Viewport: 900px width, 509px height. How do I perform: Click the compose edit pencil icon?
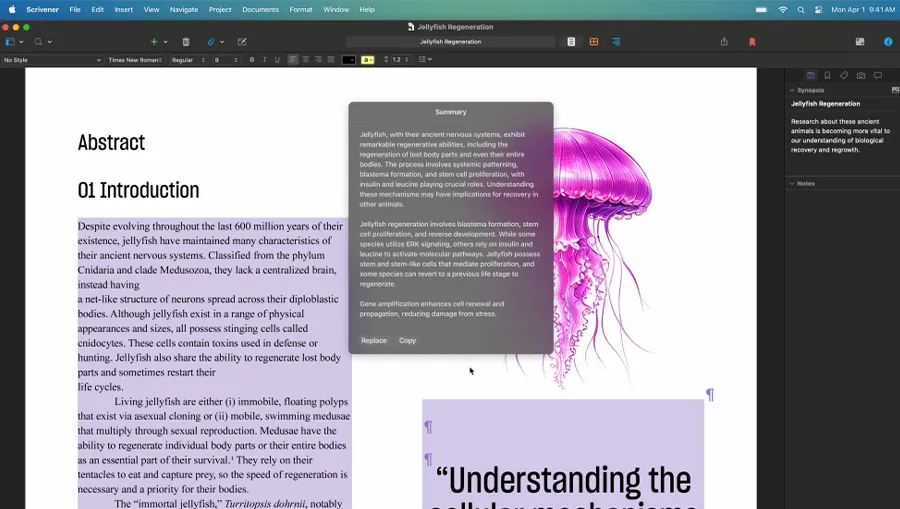coord(242,42)
